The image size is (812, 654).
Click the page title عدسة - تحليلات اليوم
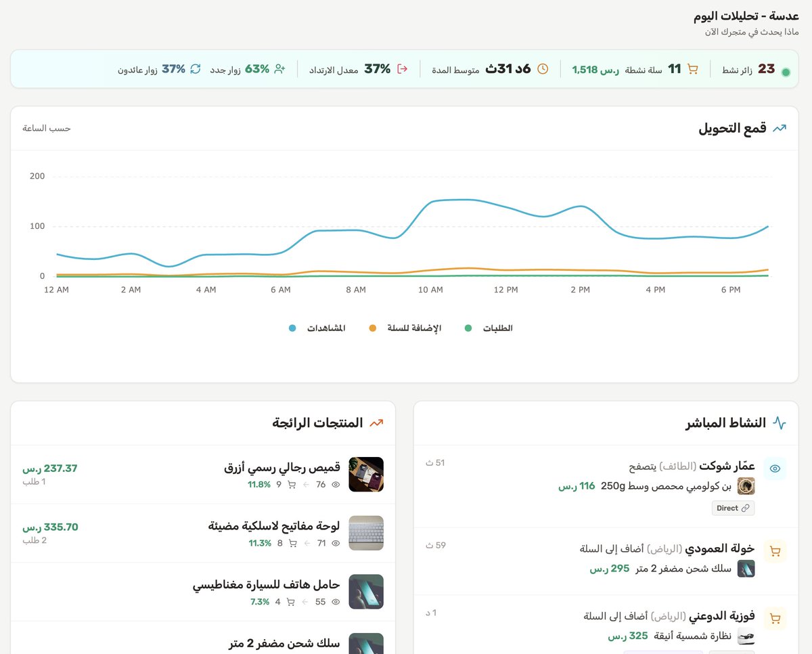(x=746, y=16)
